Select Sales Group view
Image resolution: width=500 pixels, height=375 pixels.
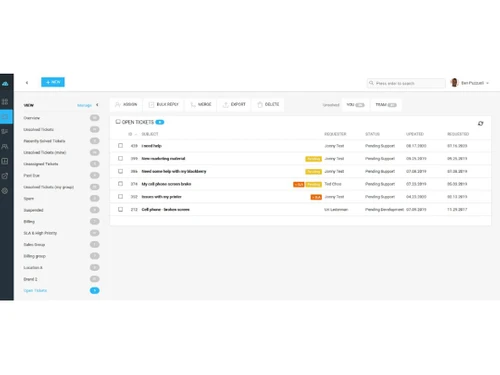pyautogui.click(x=61, y=245)
